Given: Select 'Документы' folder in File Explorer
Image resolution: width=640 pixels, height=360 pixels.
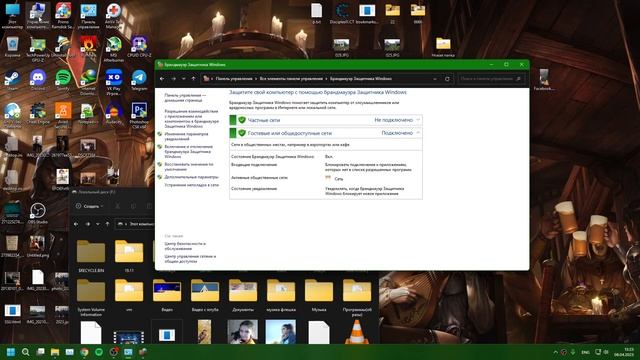Looking at the screenshot, I should coord(243,295).
